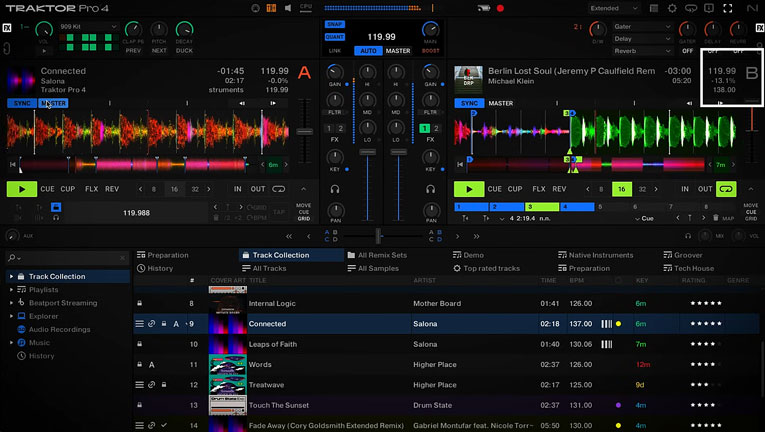Image resolution: width=765 pixels, height=432 pixels.
Task: Toggle Deck A MASTER button
Action: (53, 103)
